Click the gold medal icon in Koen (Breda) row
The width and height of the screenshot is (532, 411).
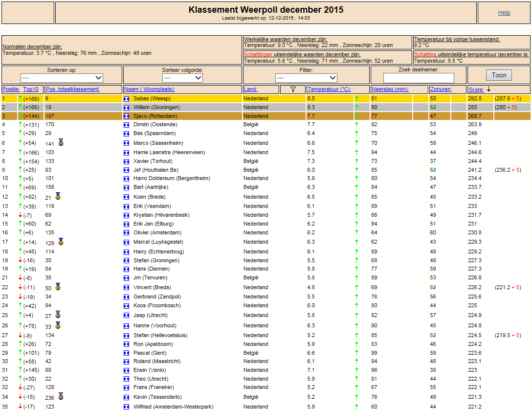point(58,196)
